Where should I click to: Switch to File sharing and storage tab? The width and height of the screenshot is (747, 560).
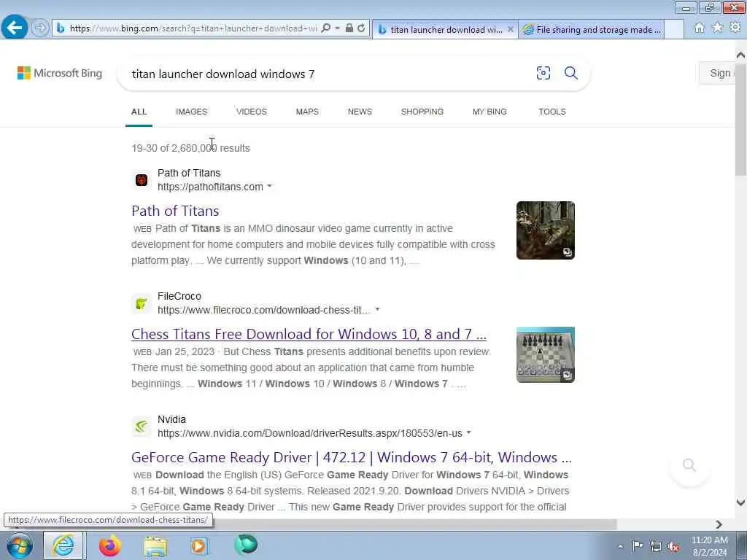pyautogui.click(x=591, y=29)
